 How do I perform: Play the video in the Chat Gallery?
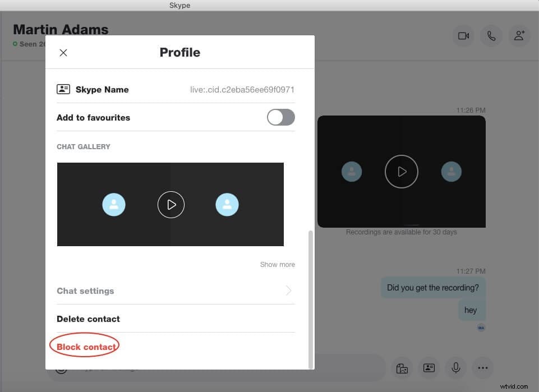(171, 205)
